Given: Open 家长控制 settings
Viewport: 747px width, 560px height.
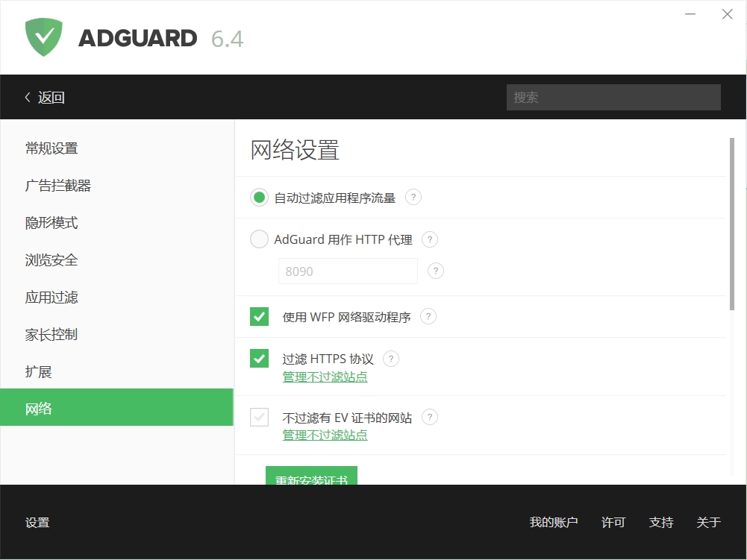Looking at the screenshot, I should point(116,334).
